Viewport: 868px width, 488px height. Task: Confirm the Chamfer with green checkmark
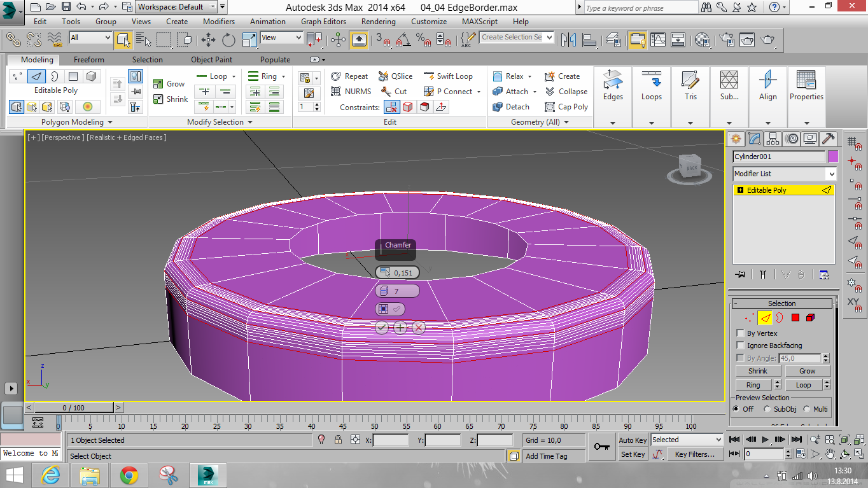382,327
